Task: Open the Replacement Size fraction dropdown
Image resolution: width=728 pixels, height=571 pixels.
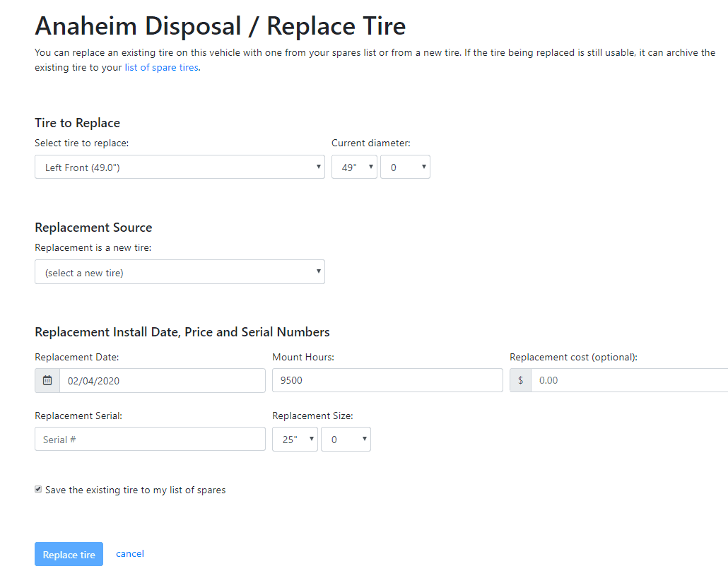Action: point(346,439)
